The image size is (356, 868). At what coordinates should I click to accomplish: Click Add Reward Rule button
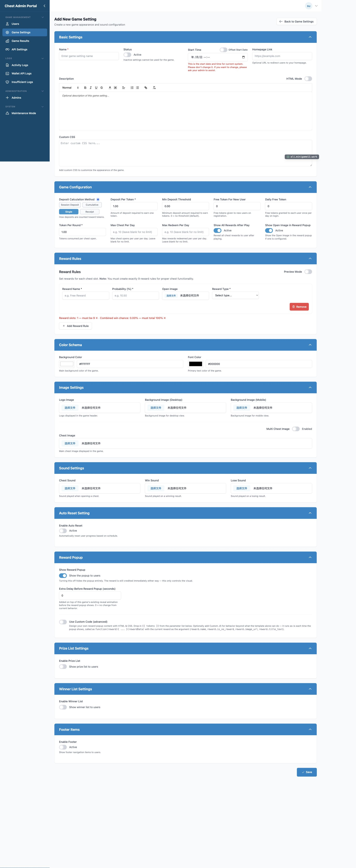click(75, 326)
